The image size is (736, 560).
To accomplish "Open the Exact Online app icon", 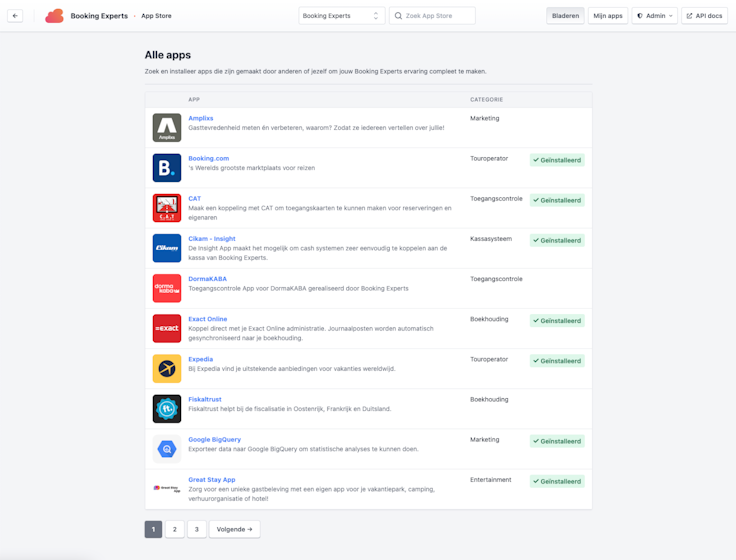I will (x=167, y=328).
